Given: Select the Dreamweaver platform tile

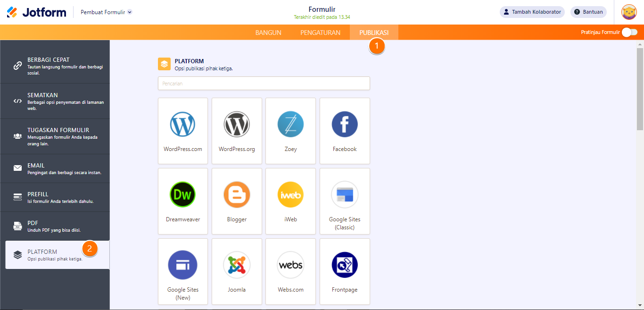Looking at the screenshot, I should 183,201.
